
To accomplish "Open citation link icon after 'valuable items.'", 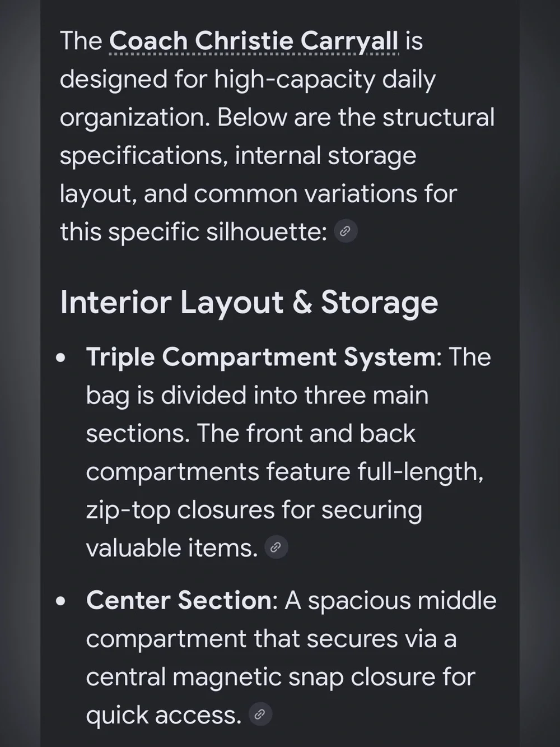I will (276, 548).
